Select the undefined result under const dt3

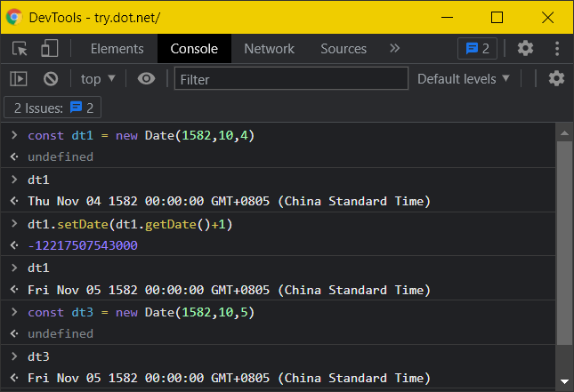(61, 333)
